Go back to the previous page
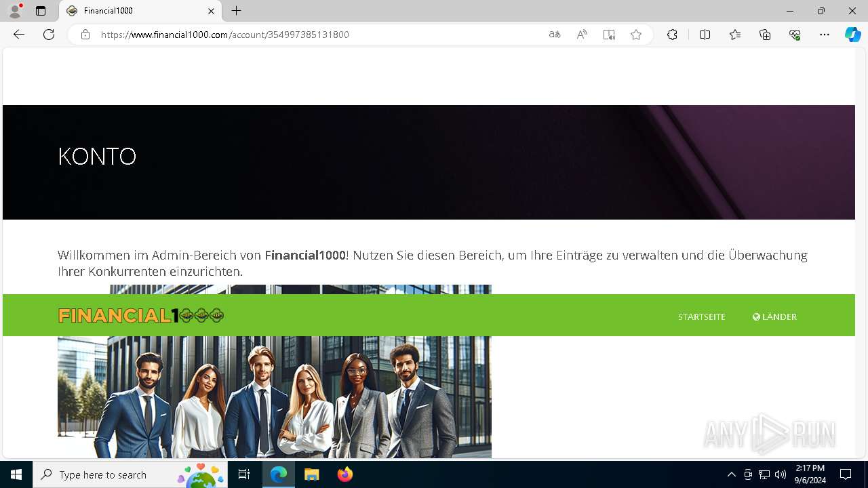The height and width of the screenshot is (488, 868). click(19, 35)
